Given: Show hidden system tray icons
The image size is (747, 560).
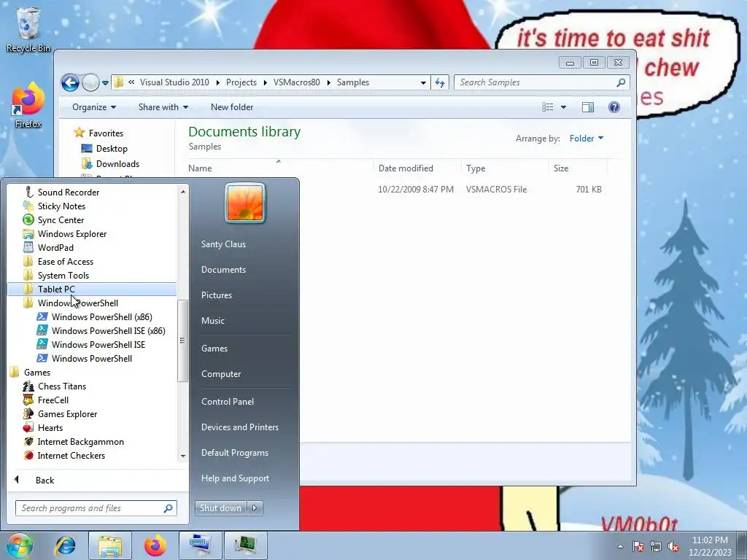Looking at the screenshot, I should [x=620, y=547].
